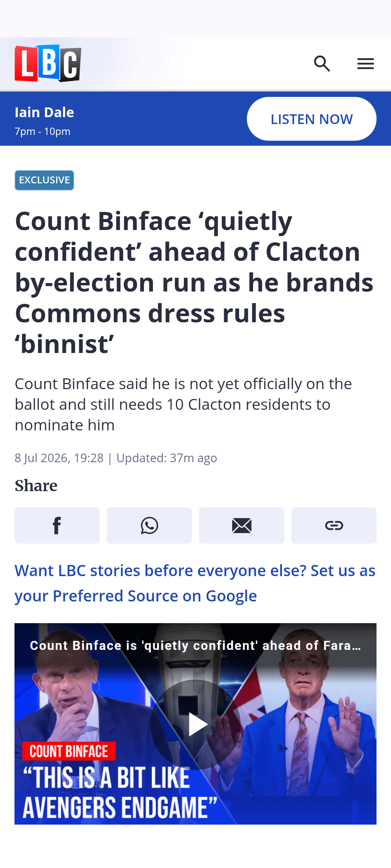Click the article subheading about Clacton residents

click(183, 404)
